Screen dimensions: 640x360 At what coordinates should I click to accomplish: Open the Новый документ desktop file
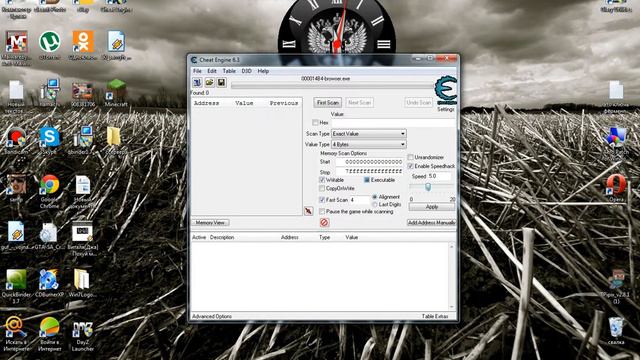pos(82,191)
